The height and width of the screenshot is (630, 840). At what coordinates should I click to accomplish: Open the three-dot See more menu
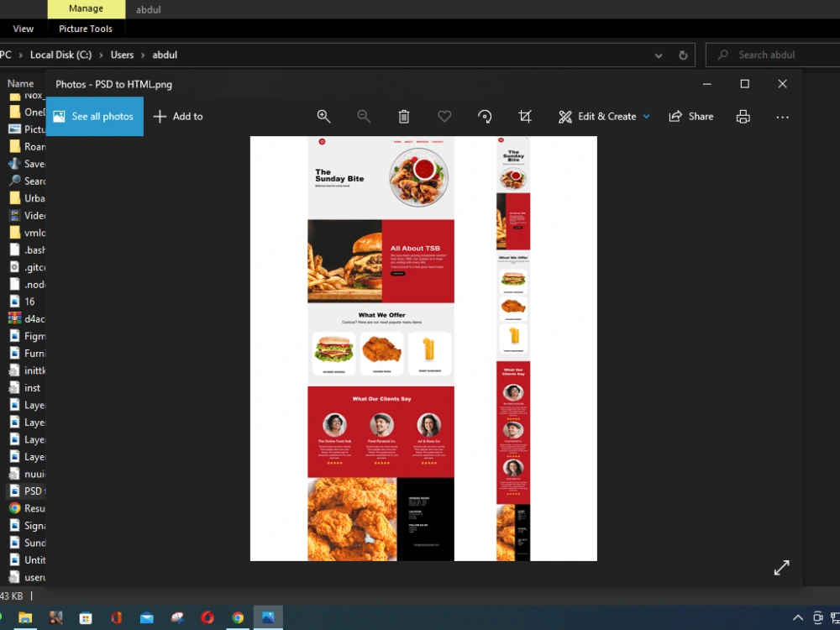click(782, 117)
